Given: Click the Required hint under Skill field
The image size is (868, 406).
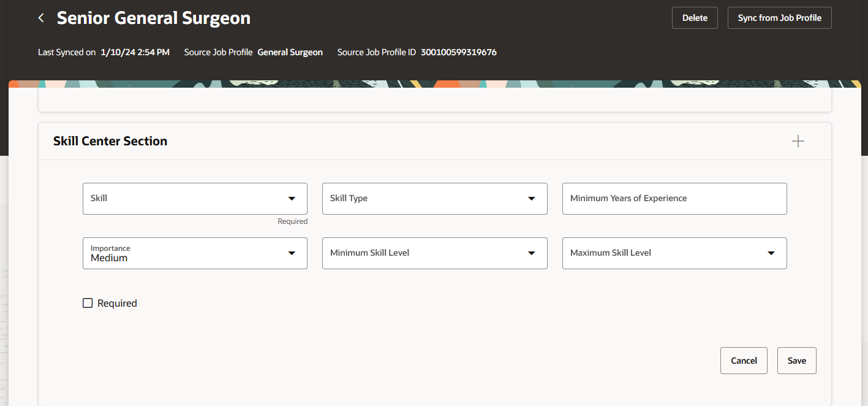Looking at the screenshot, I should click(x=292, y=221).
